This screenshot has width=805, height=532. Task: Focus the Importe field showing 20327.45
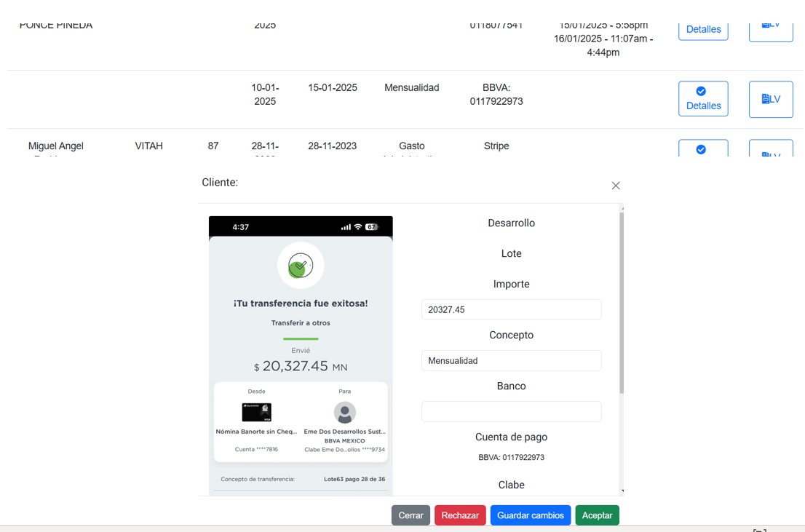coord(511,309)
